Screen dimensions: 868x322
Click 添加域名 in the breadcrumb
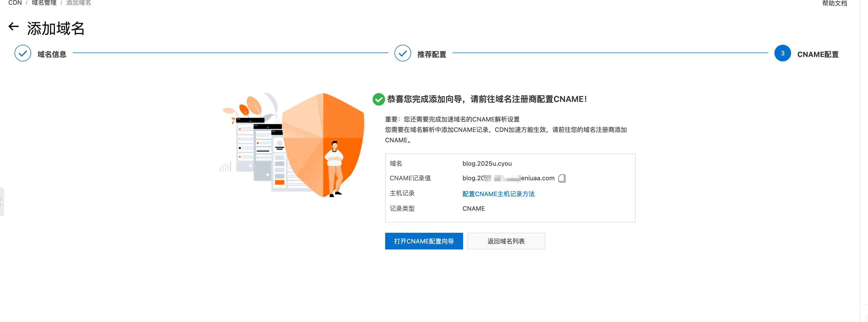click(78, 3)
